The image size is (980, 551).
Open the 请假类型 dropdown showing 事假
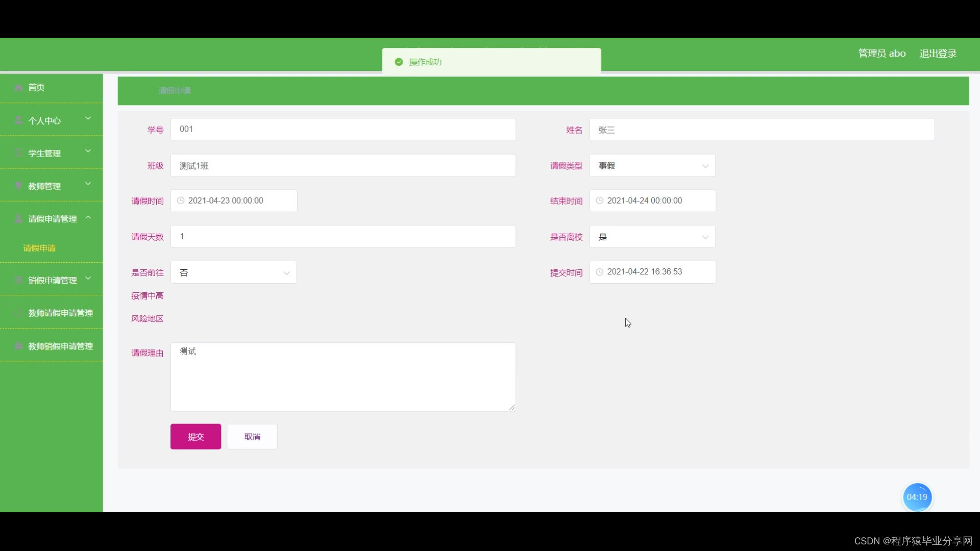[652, 165]
